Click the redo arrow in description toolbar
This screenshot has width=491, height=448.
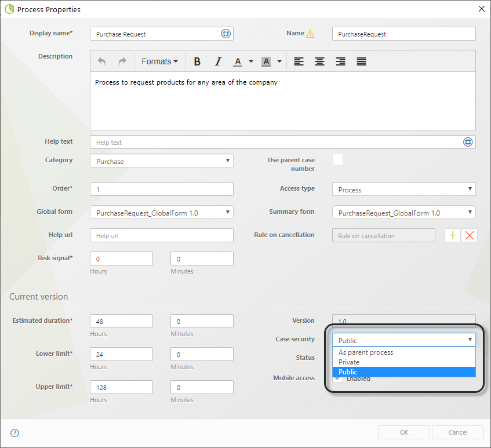coord(122,61)
